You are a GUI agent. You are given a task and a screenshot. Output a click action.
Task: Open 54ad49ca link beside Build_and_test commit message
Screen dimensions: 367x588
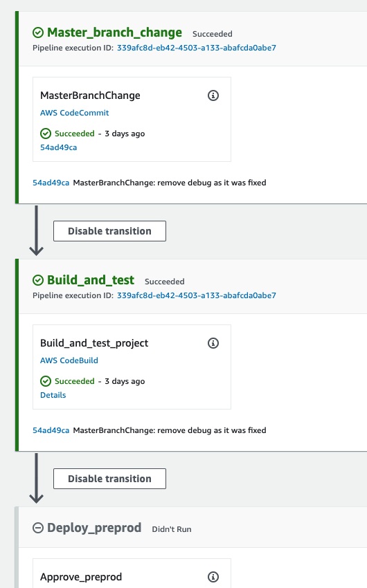[51, 430]
